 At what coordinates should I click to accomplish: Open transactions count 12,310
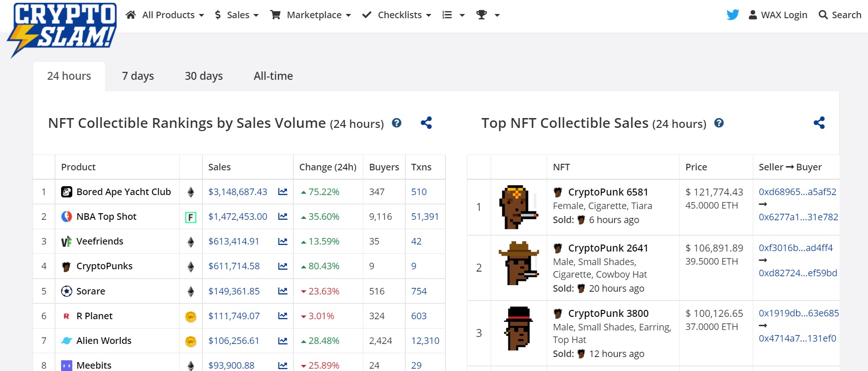[425, 341]
